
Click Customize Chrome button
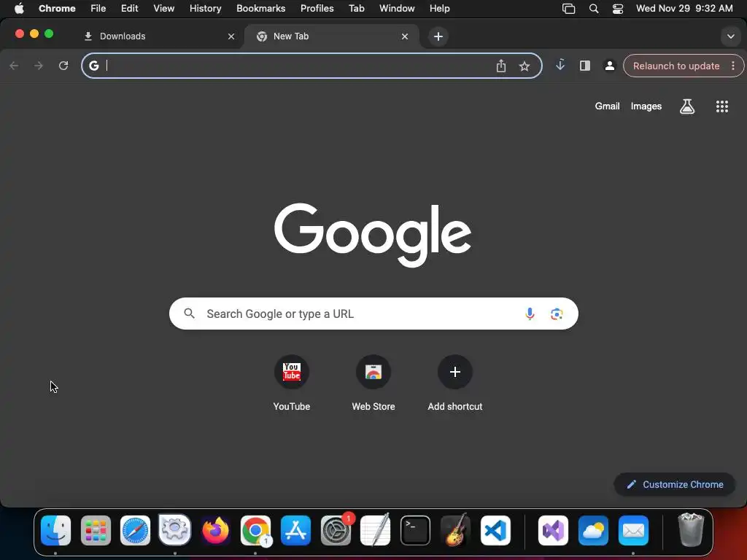675,484
